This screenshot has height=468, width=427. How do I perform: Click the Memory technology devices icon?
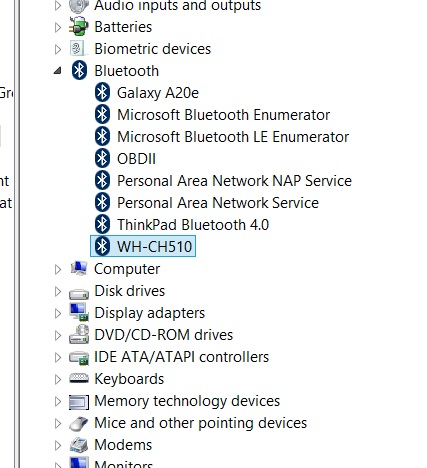79,401
